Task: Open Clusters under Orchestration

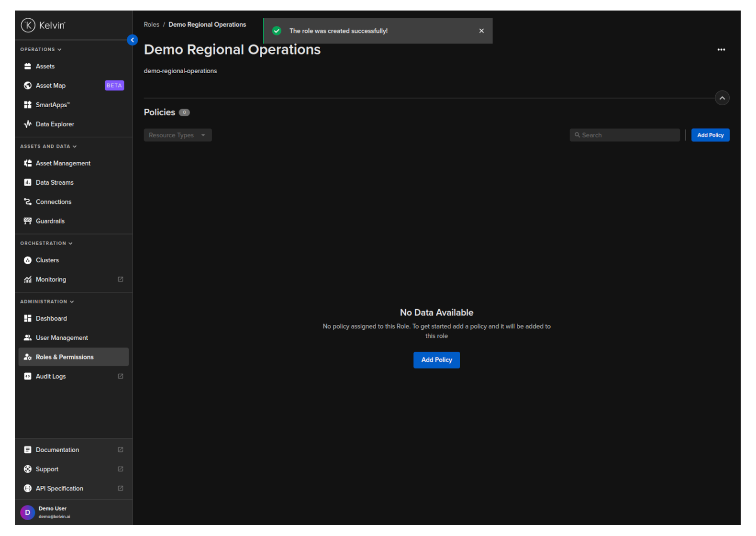Action: tap(47, 260)
